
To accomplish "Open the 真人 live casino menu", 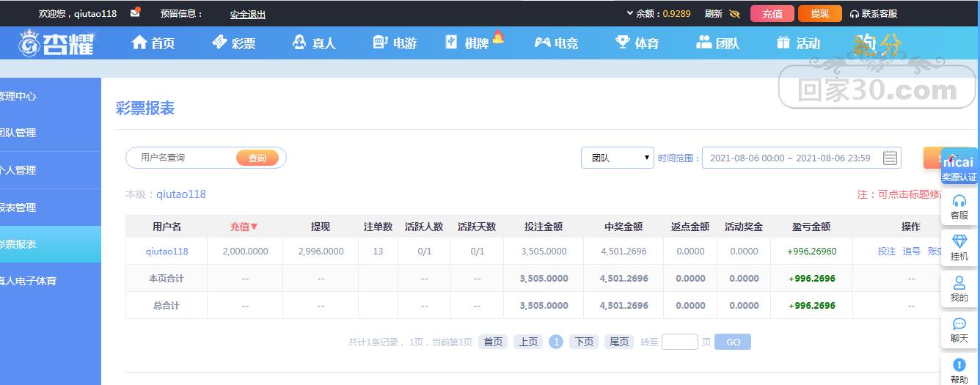I will pos(314,43).
